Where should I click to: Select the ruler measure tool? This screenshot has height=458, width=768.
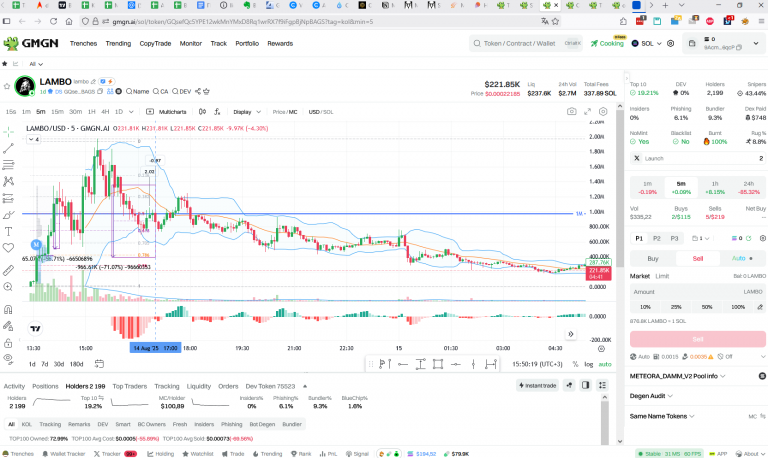click(x=8, y=270)
